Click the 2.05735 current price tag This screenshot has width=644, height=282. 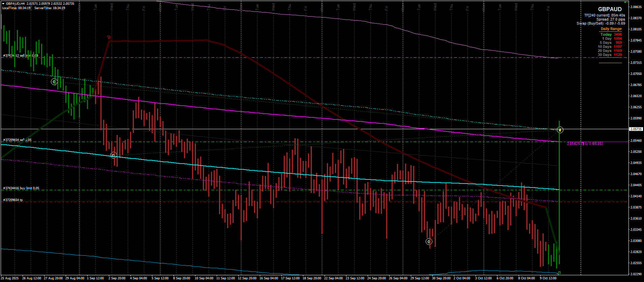[636, 129]
